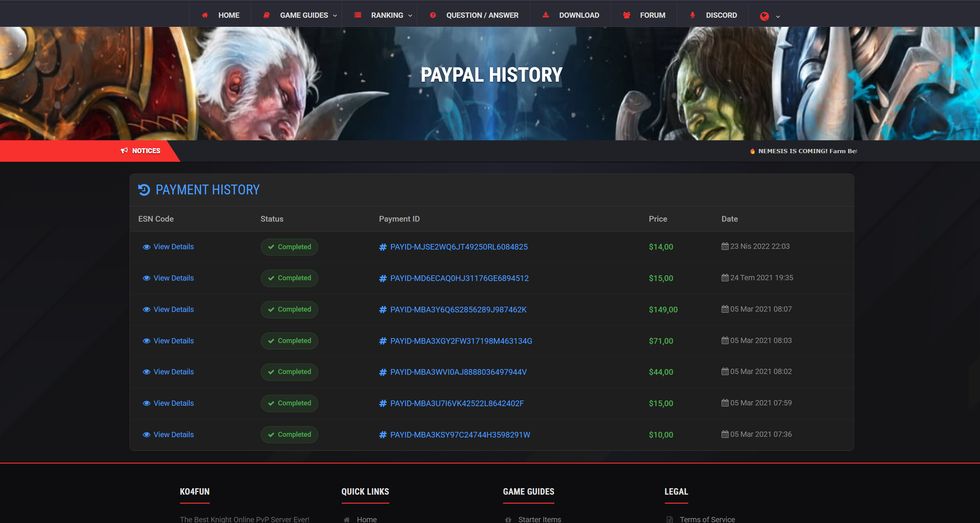
Task: Click Completed check badge for $71,00 payment
Action: click(x=289, y=341)
